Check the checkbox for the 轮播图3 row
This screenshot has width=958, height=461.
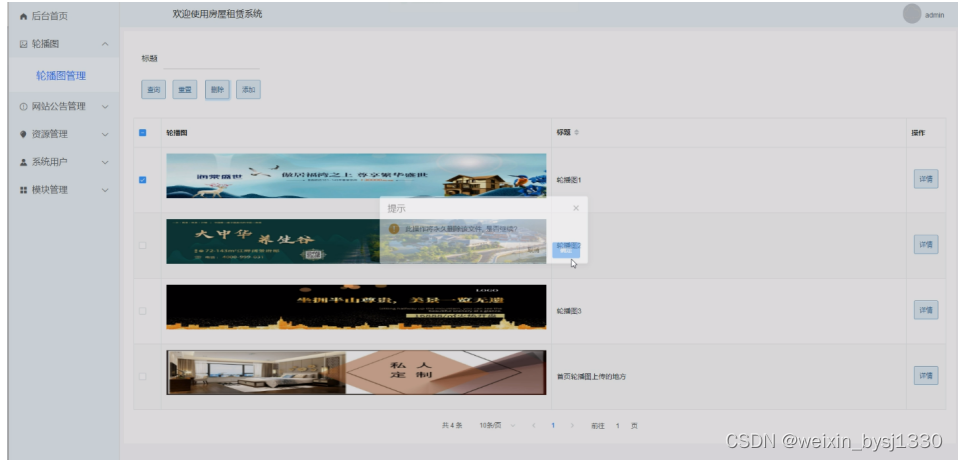pyautogui.click(x=142, y=311)
